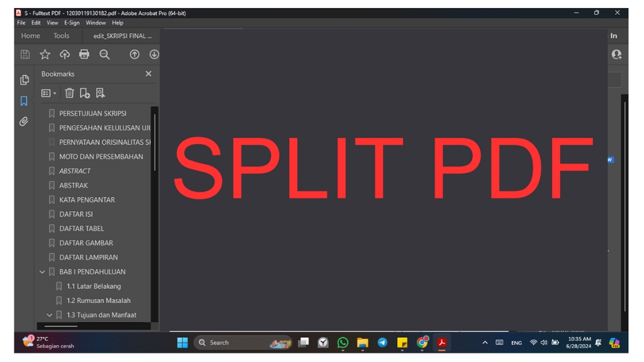Viewport: 644px width, 362px height.
Task: Select 1.1 Latar Belakang bookmark
Action: pyautogui.click(x=94, y=286)
